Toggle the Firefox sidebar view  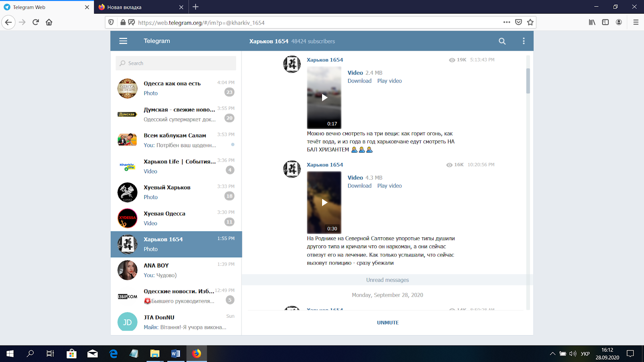coord(605,22)
